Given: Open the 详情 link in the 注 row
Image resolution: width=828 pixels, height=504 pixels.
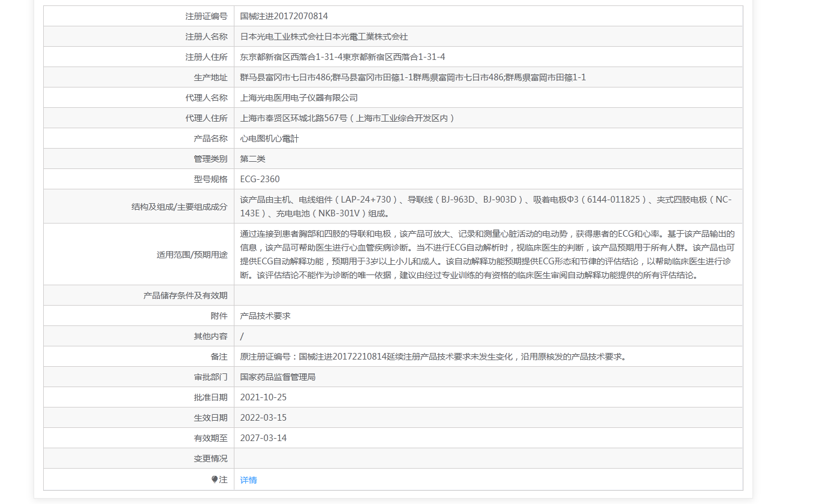Looking at the screenshot, I should pos(248,480).
